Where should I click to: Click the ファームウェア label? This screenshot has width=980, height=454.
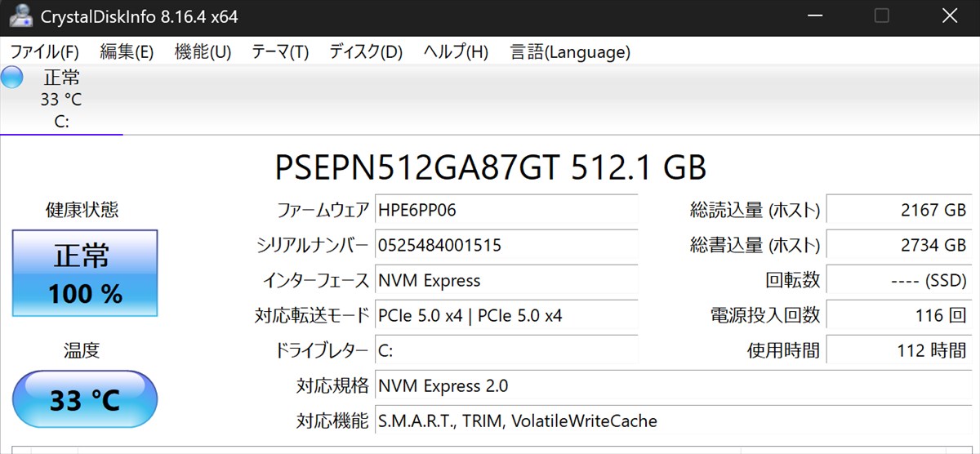tap(323, 210)
